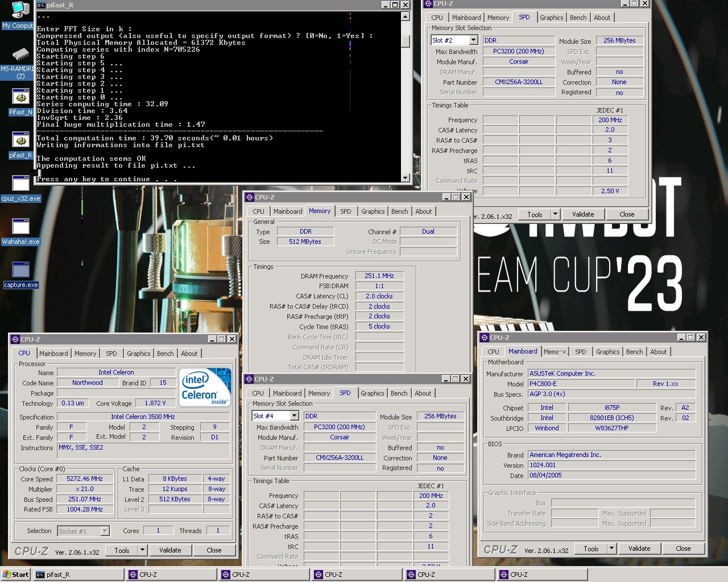
Task: Open Slot #2 dropdown in SPD window
Action: [x=473, y=40]
